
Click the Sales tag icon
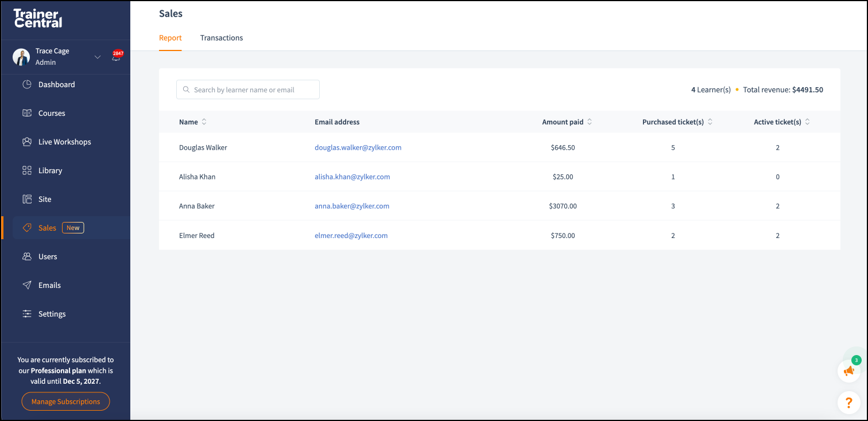point(27,228)
